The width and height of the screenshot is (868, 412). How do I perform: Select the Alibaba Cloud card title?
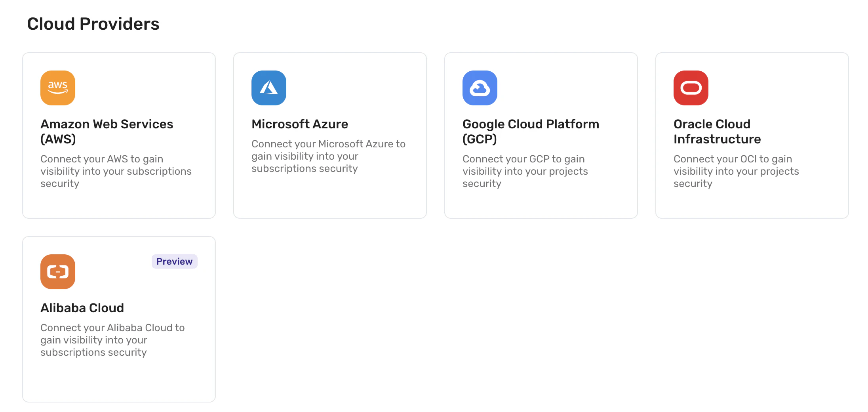coord(82,308)
